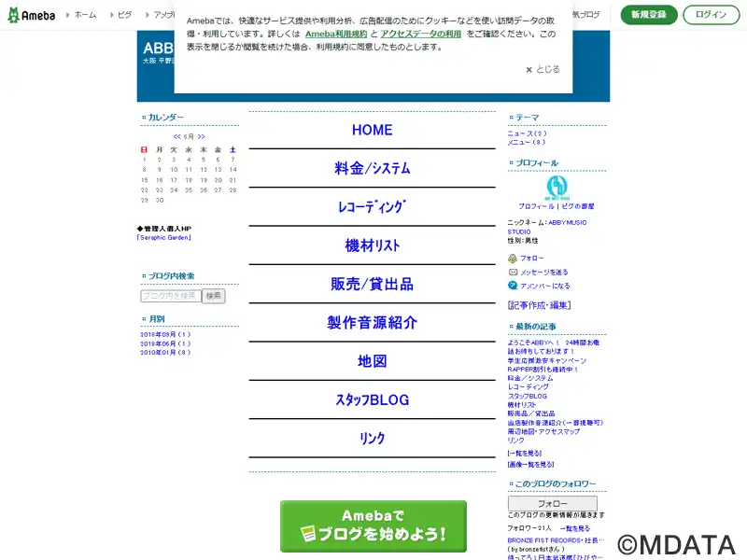747x560 pixels.
Task: Go to next month in calendar
Action: (201, 136)
